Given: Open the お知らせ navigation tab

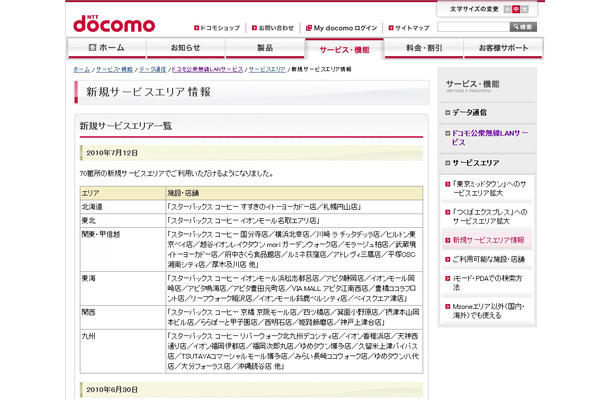Looking at the screenshot, I should click(x=186, y=48).
